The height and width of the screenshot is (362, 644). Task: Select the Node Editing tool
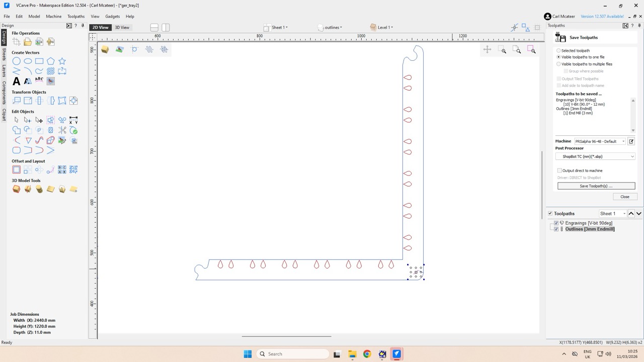28,120
